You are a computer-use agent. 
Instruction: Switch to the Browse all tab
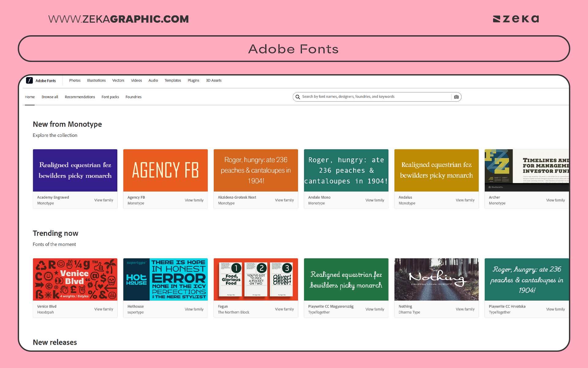tap(50, 97)
